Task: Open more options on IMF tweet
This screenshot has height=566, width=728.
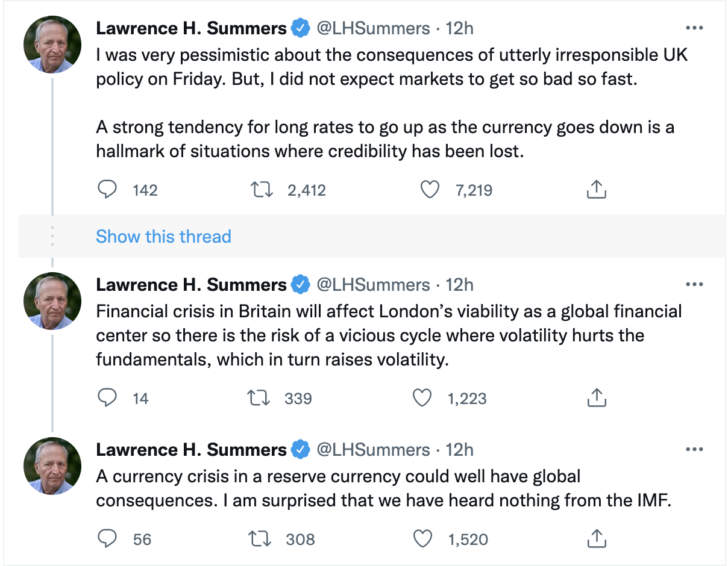Action: coord(695,449)
